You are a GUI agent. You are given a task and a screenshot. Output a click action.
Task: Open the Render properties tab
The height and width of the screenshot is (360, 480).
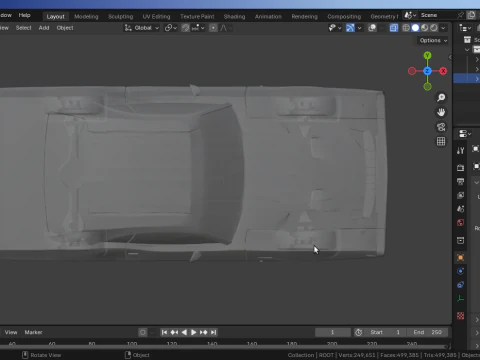460,167
